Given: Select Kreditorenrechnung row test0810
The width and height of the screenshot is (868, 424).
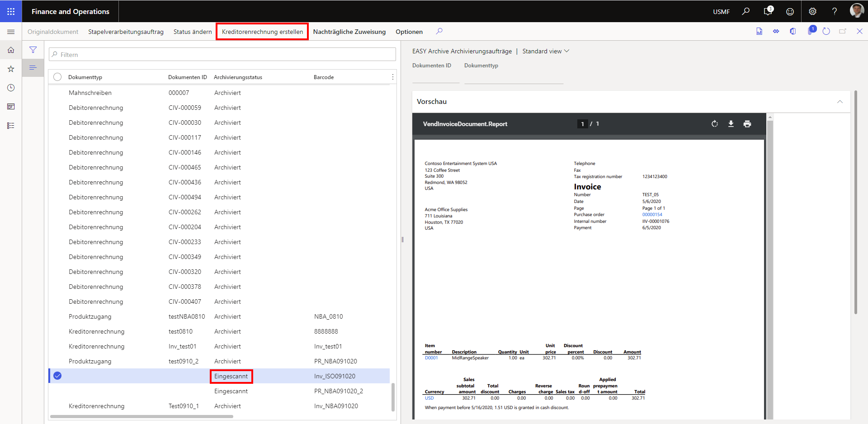Looking at the screenshot, I should [x=219, y=331].
